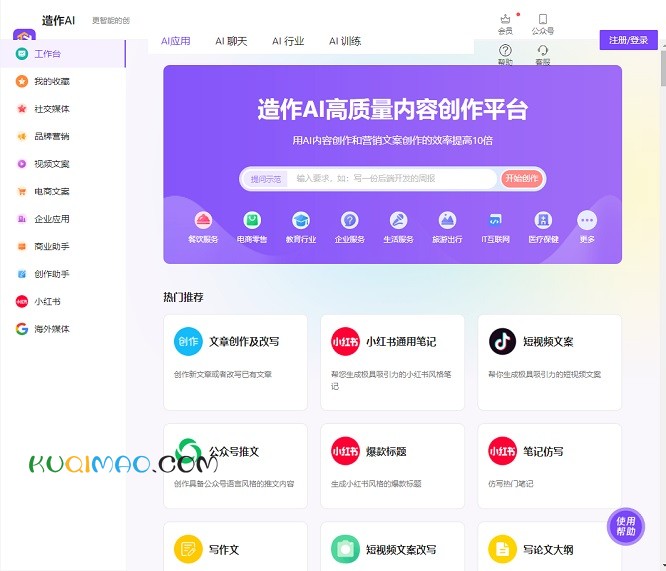
Task: Select 企业应用 category in sidebar
Action: [63, 219]
